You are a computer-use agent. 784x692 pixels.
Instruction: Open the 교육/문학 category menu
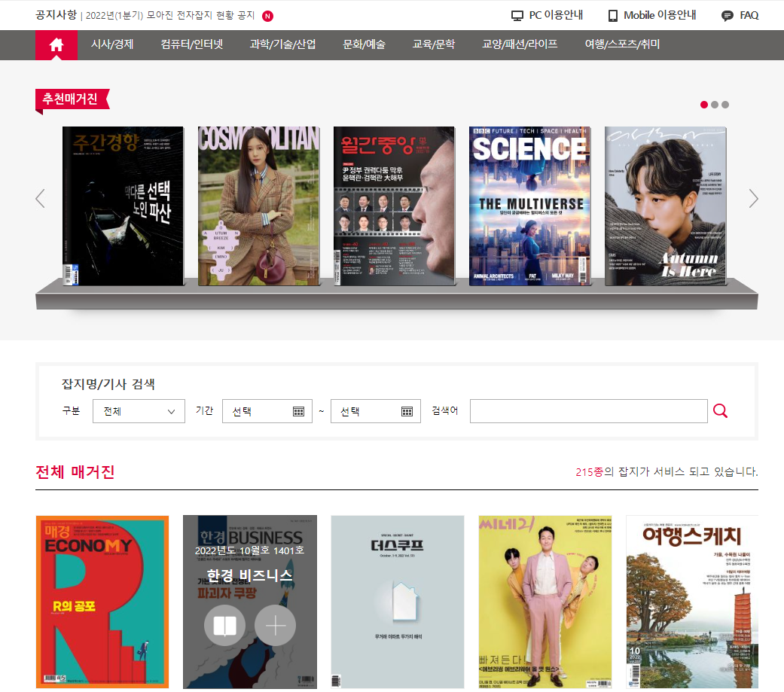point(434,44)
